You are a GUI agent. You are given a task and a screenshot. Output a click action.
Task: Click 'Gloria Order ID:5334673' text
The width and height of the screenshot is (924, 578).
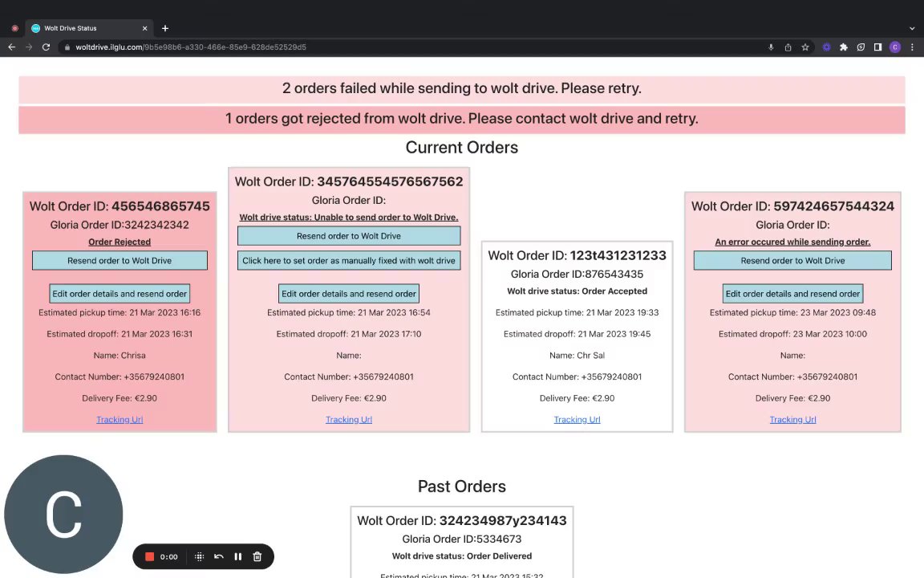click(x=462, y=539)
